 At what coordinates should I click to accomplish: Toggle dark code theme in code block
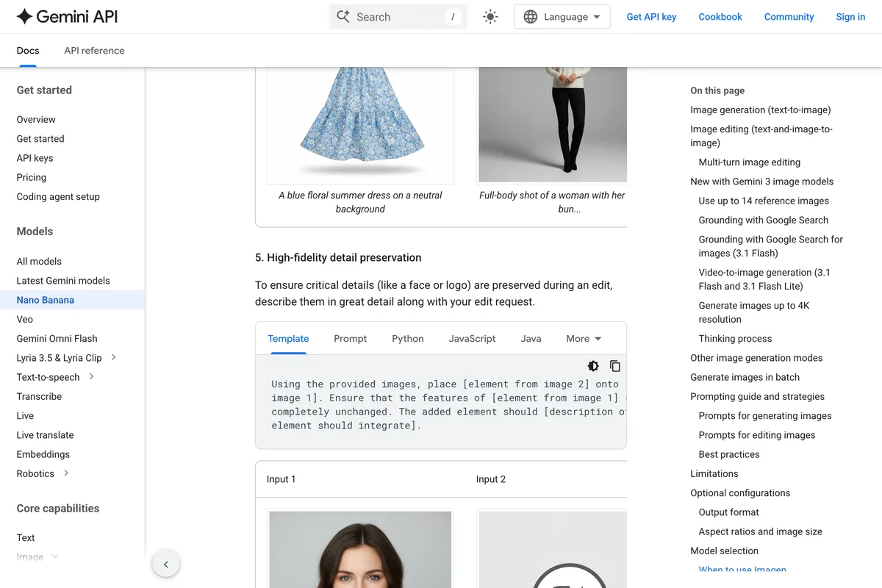click(593, 366)
